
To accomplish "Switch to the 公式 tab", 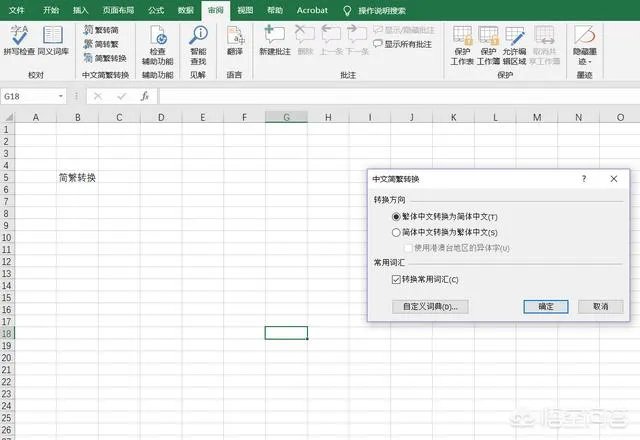I will click(x=156, y=10).
